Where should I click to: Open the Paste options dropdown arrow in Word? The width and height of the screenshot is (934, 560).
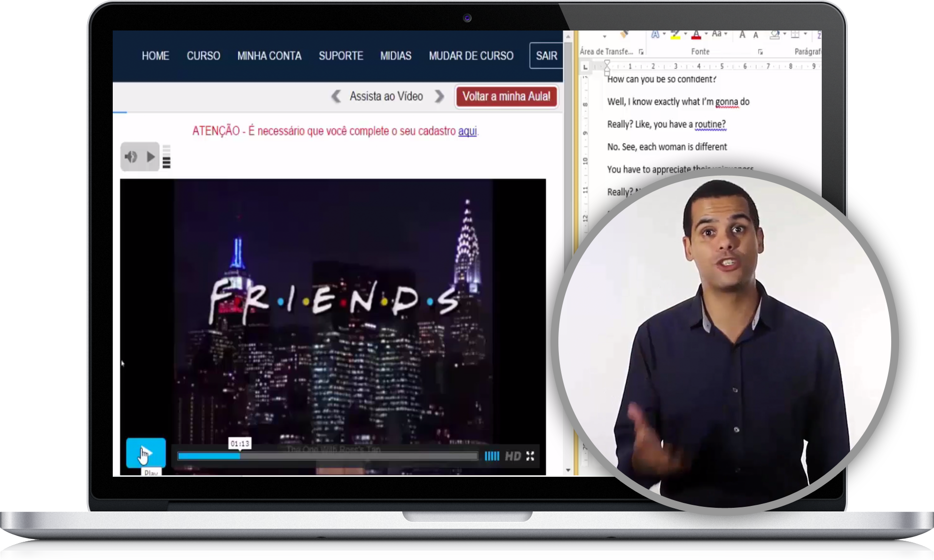[x=604, y=36]
